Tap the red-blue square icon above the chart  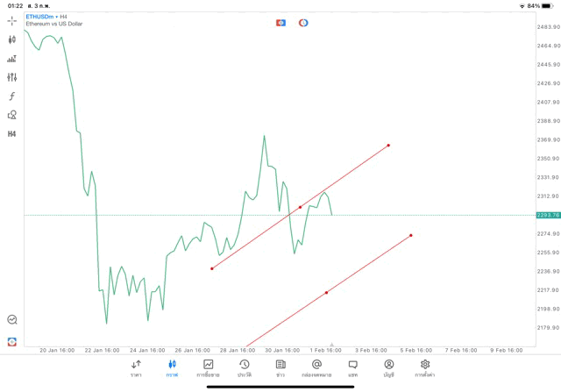pyautogui.click(x=280, y=22)
